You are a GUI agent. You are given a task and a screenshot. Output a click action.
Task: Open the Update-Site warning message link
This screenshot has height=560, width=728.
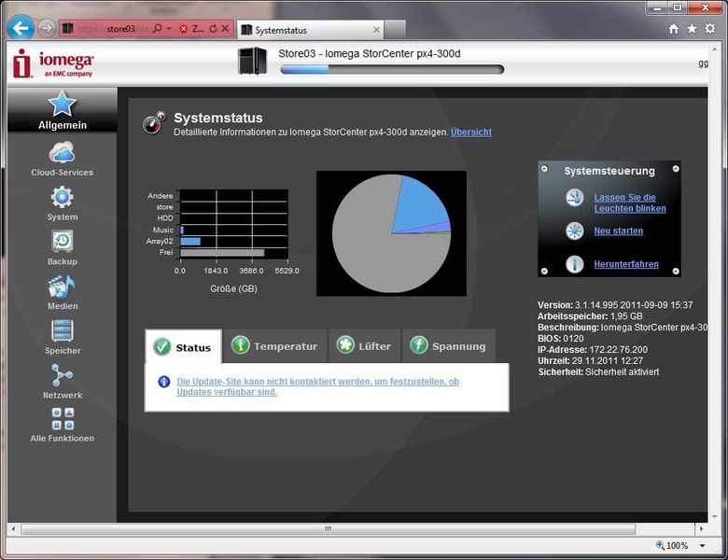317,386
